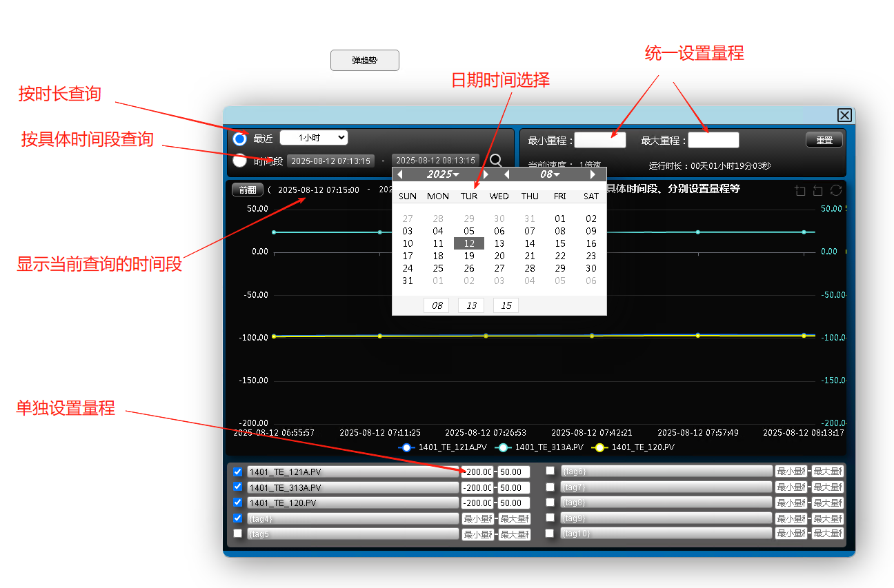Select the 时间段 radio button

tap(239, 161)
